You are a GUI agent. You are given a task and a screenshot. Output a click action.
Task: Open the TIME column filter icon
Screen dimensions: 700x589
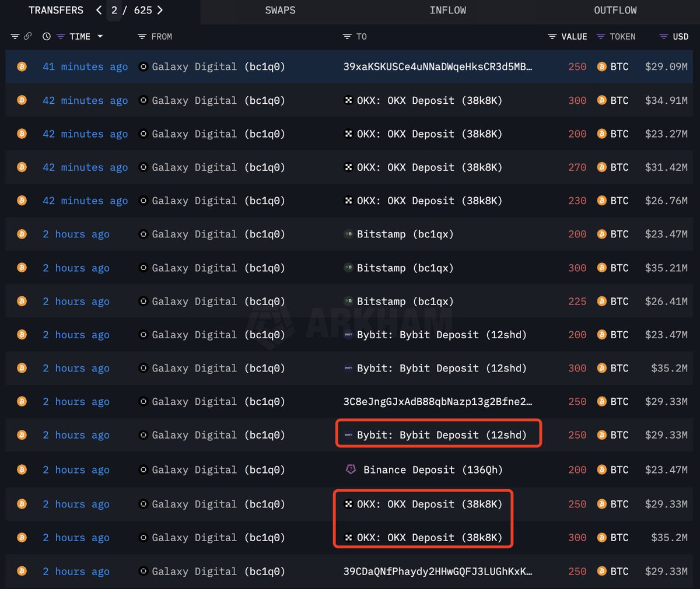coord(61,36)
